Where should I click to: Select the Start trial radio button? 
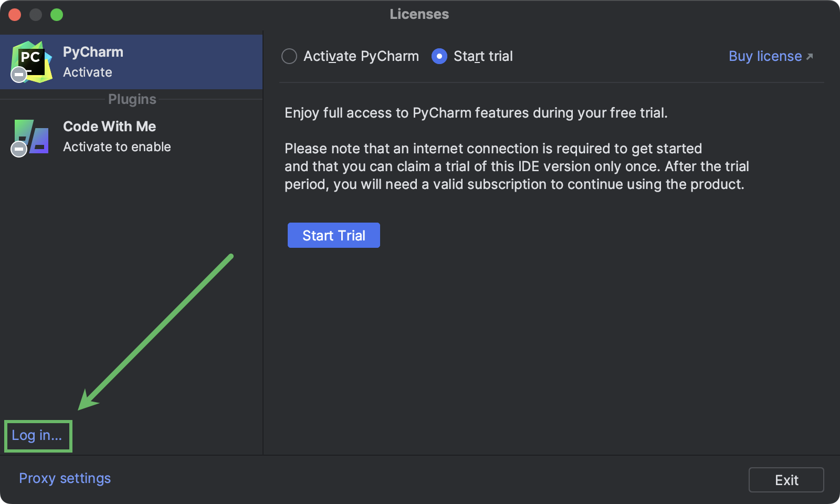438,56
